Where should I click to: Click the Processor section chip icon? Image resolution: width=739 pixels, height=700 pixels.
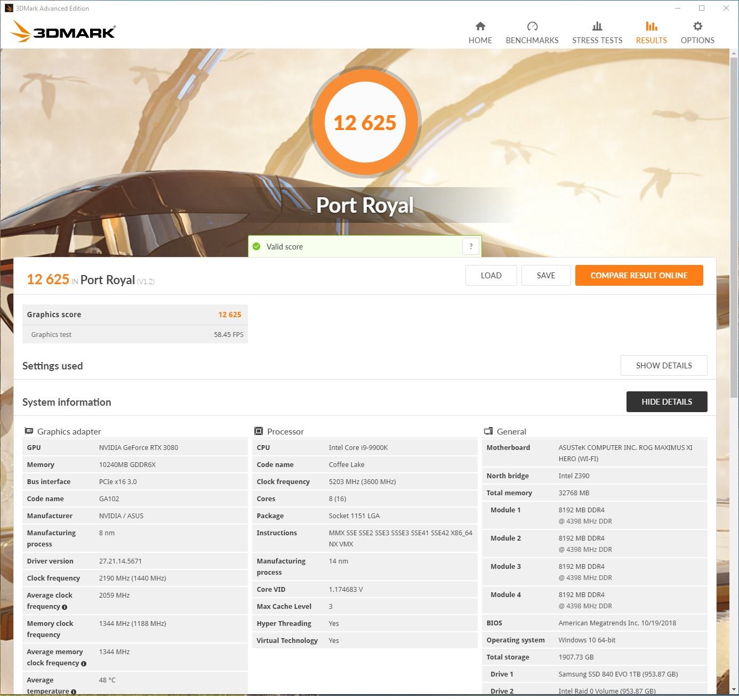pos(259,431)
